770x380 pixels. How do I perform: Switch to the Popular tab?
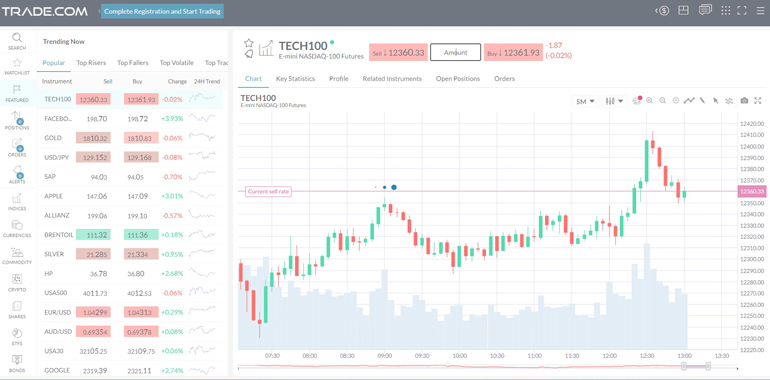coord(54,63)
